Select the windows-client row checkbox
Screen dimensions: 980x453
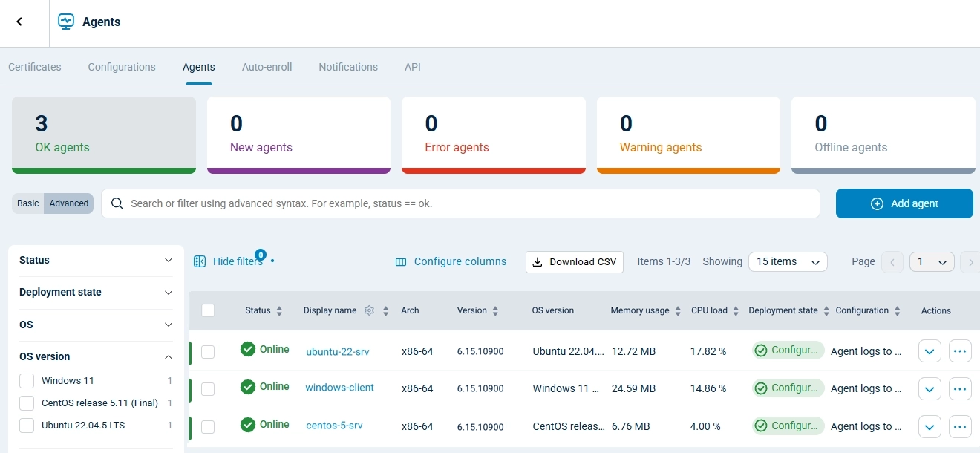(208, 389)
